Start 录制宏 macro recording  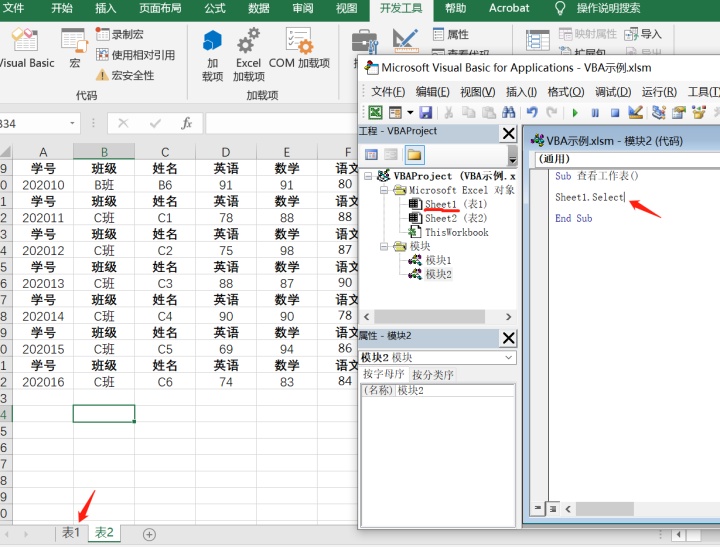120,34
